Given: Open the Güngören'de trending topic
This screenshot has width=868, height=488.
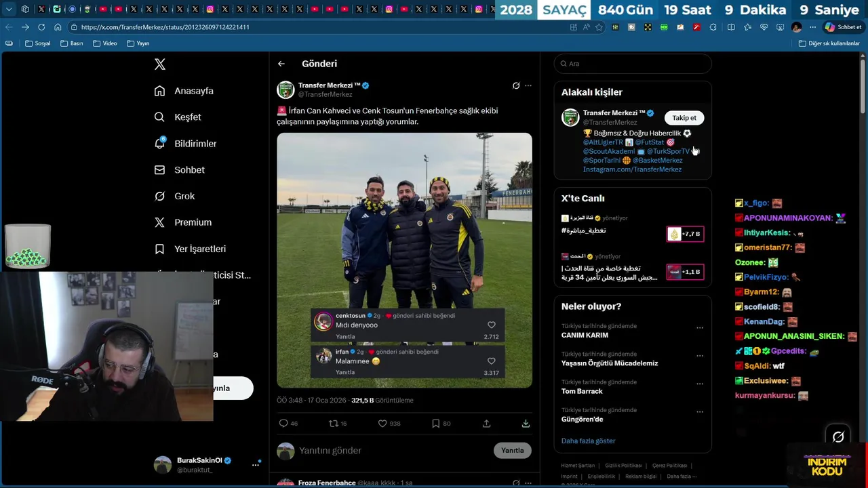Looking at the screenshot, I should tap(582, 420).
